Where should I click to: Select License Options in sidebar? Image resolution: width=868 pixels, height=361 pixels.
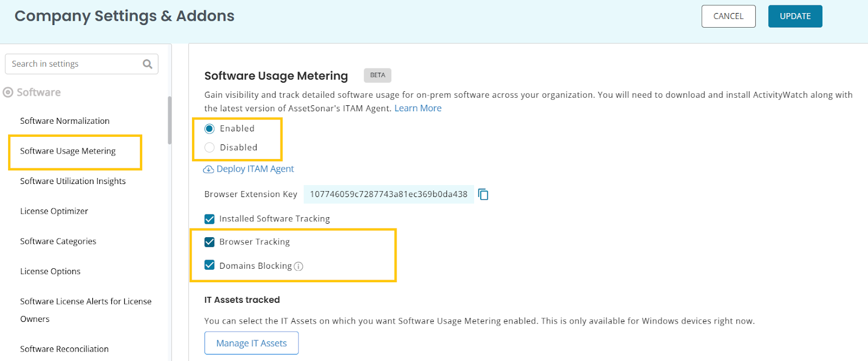[x=50, y=271]
